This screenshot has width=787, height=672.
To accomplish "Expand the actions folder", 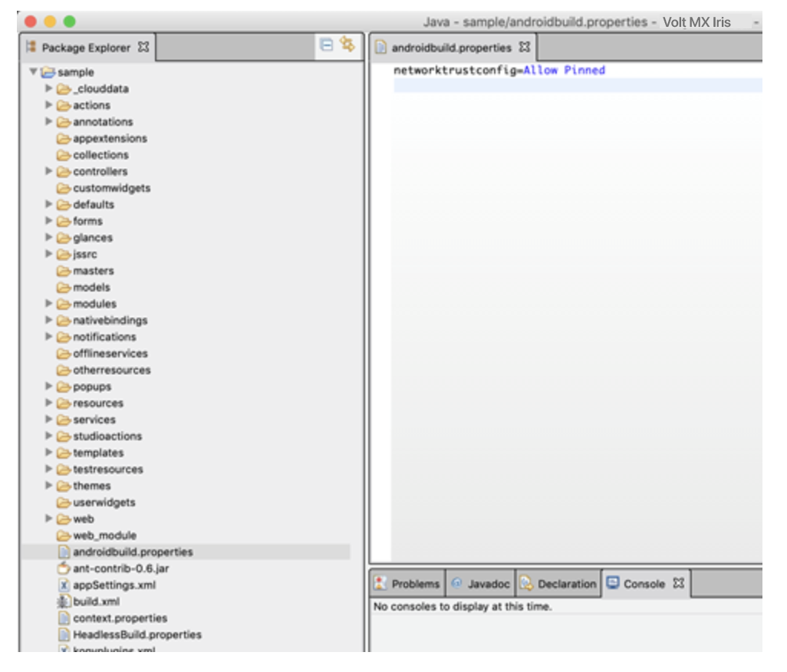I will [x=48, y=105].
